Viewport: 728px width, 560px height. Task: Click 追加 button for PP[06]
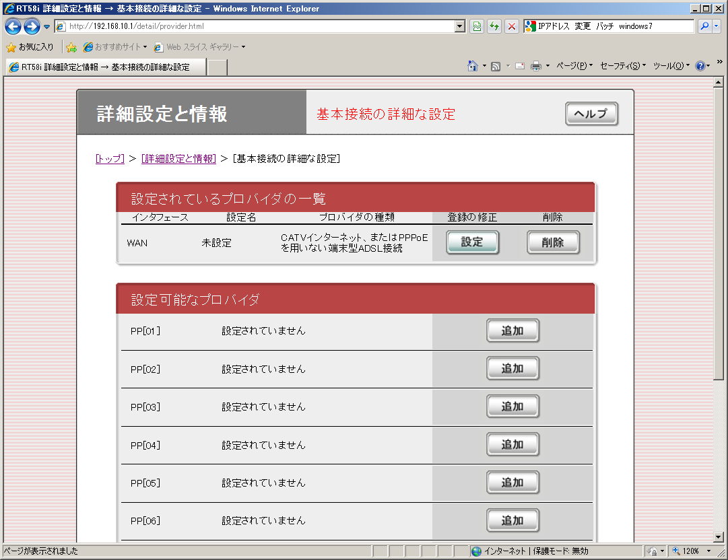coord(512,520)
